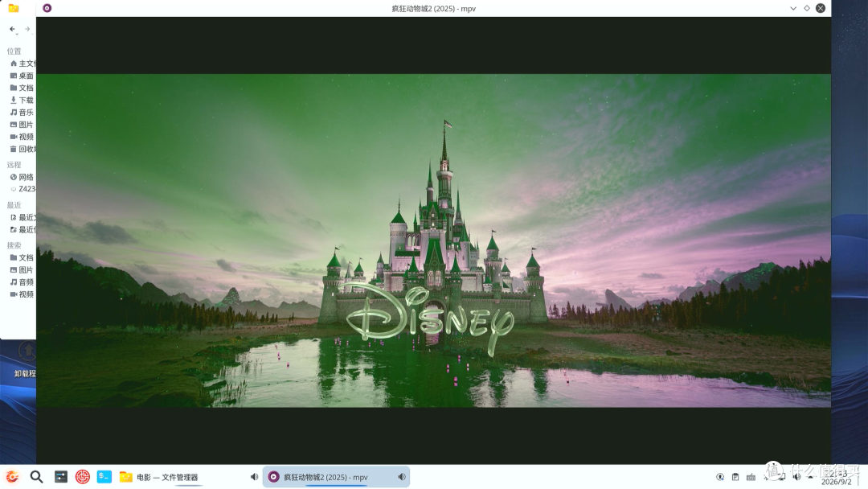Open the red circular app in taskbar
The height and width of the screenshot is (489, 868).
(83, 477)
